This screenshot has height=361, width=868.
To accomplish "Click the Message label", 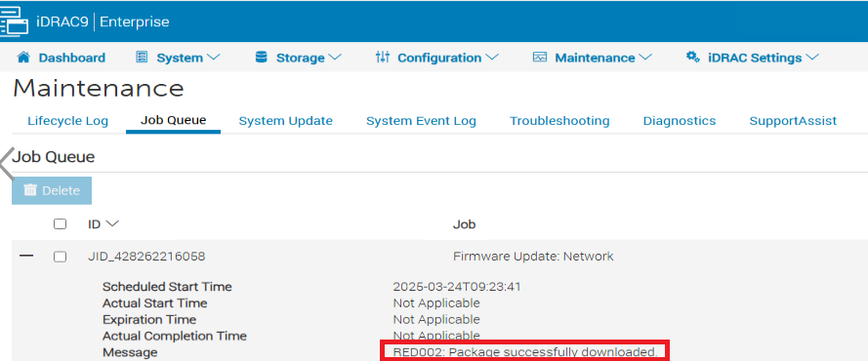I will coord(130,353).
